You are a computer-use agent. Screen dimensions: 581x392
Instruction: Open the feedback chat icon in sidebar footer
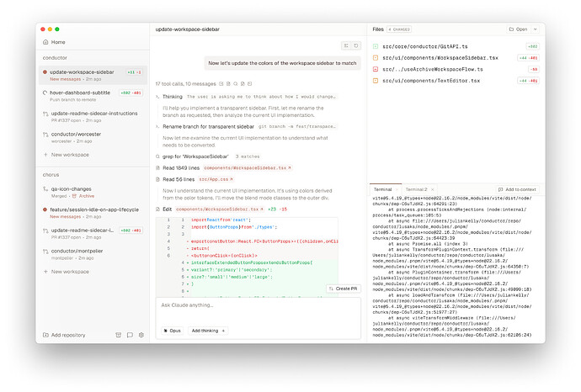pyautogui.click(x=130, y=335)
